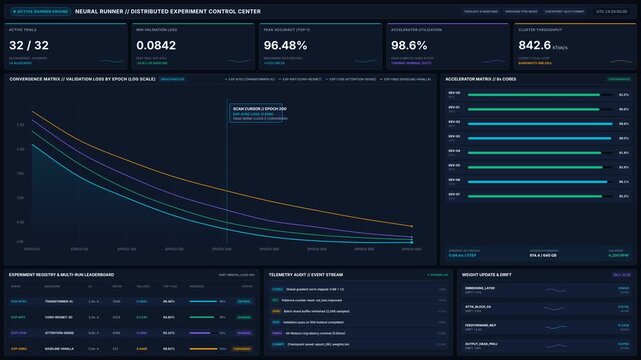The image size is (641, 360).
Task: Click sparkline in the Cluster Throughput card
Action: (621, 61)
